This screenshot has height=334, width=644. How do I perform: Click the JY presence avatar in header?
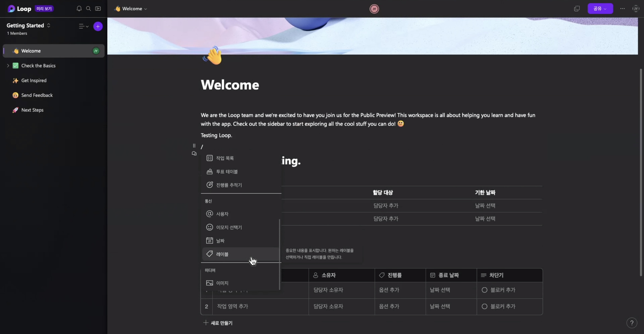click(374, 9)
